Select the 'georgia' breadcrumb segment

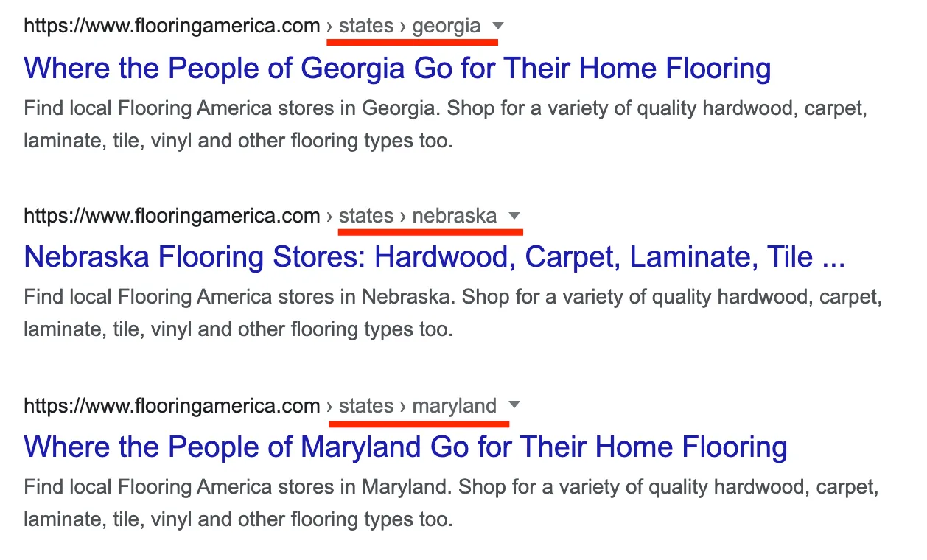[447, 27]
